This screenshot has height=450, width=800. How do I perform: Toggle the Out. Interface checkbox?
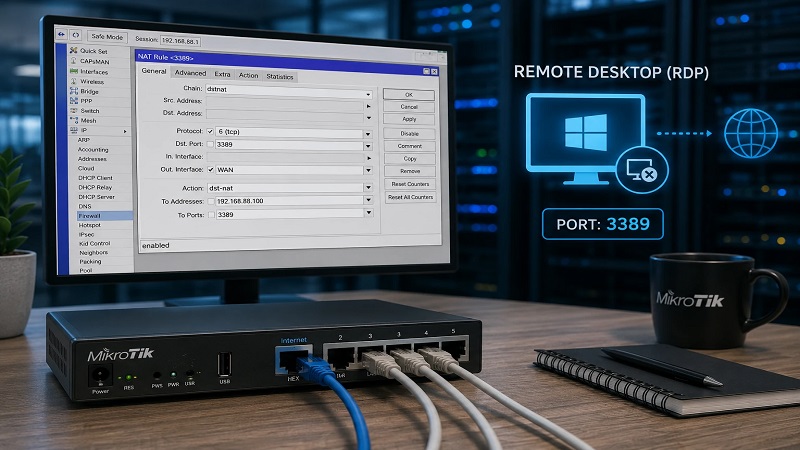pyautogui.click(x=211, y=169)
